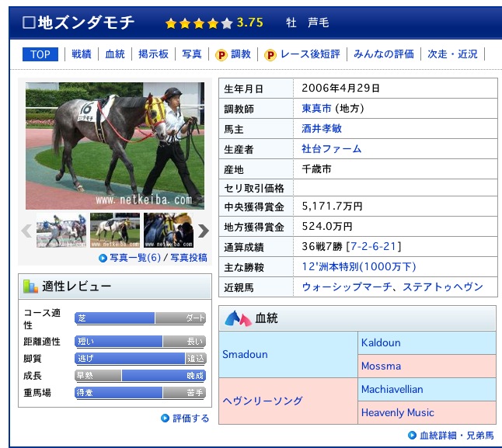Viewport: 502px width, 448px height.
Task: Go to みんなの評価 tab
Action: point(383,54)
